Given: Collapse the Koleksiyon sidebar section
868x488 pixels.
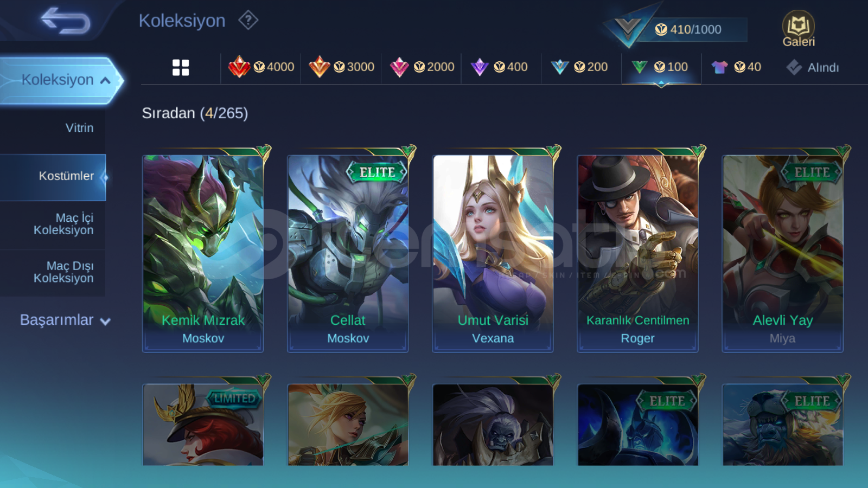Looking at the screenshot, I should [x=61, y=80].
